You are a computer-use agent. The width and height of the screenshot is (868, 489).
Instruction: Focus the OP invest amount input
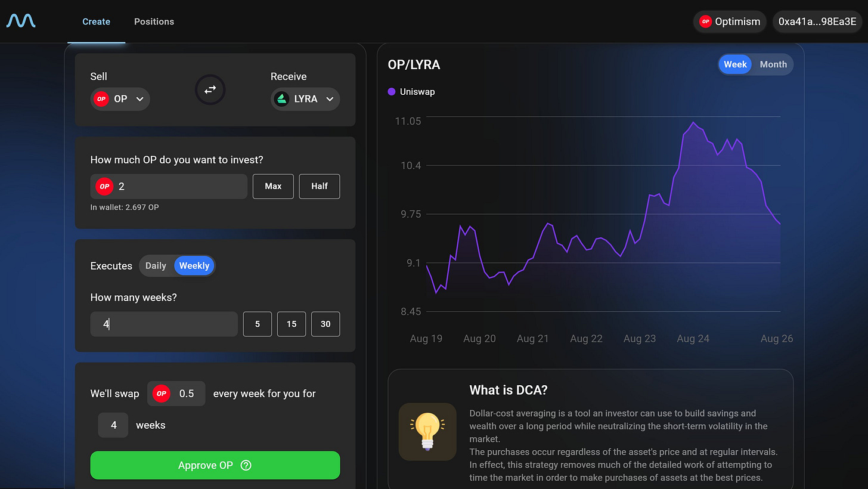click(169, 186)
